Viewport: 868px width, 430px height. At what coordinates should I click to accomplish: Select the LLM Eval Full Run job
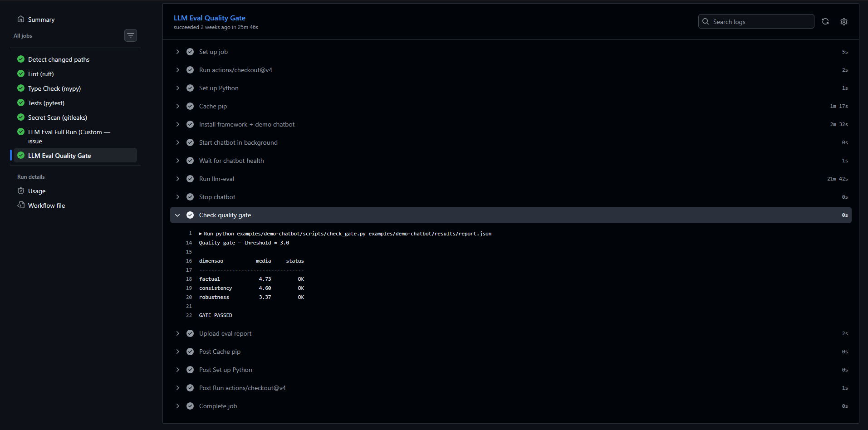69,137
